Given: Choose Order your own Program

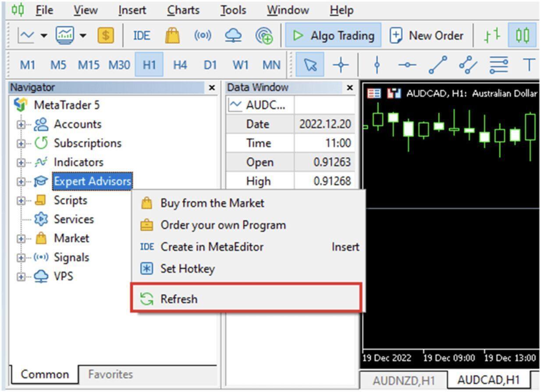Looking at the screenshot, I should click(248, 225).
